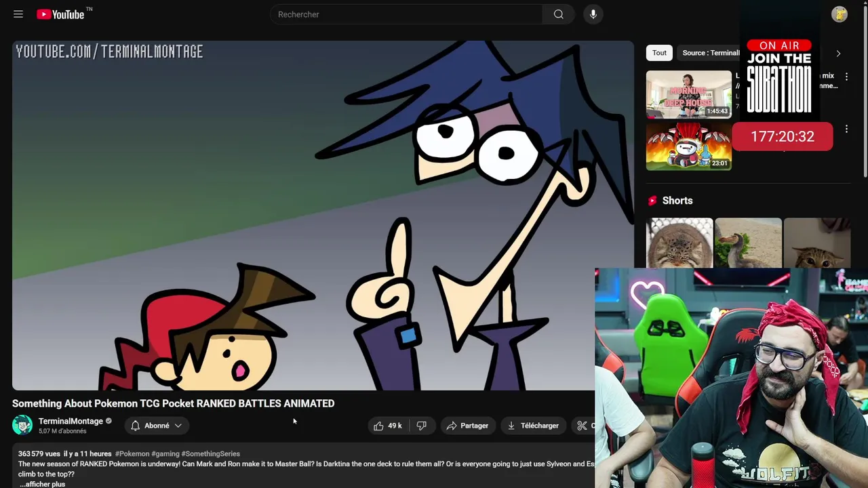Start voice search with microphone icon

click(x=593, y=14)
